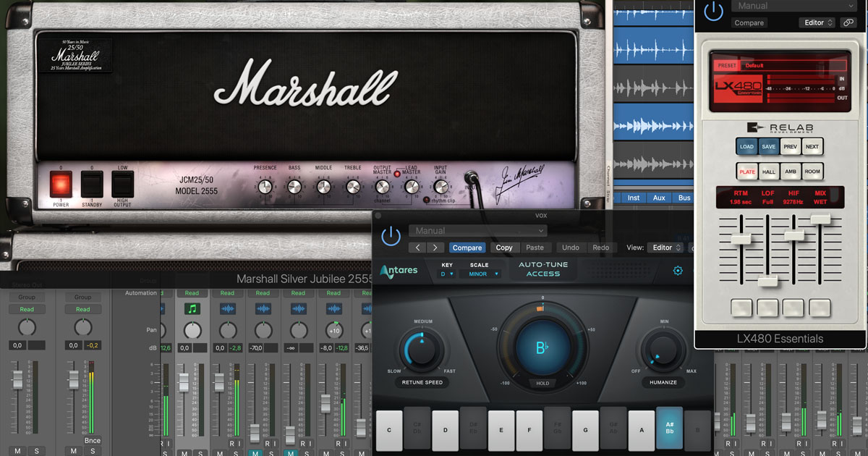Click the Copy button in Auto-Tune

[x=504, y=248]
